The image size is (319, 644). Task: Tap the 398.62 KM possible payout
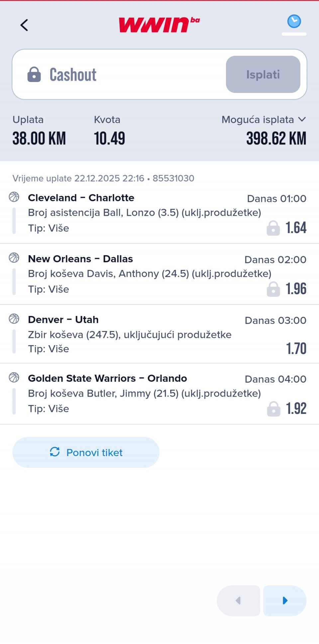(276, 138)
